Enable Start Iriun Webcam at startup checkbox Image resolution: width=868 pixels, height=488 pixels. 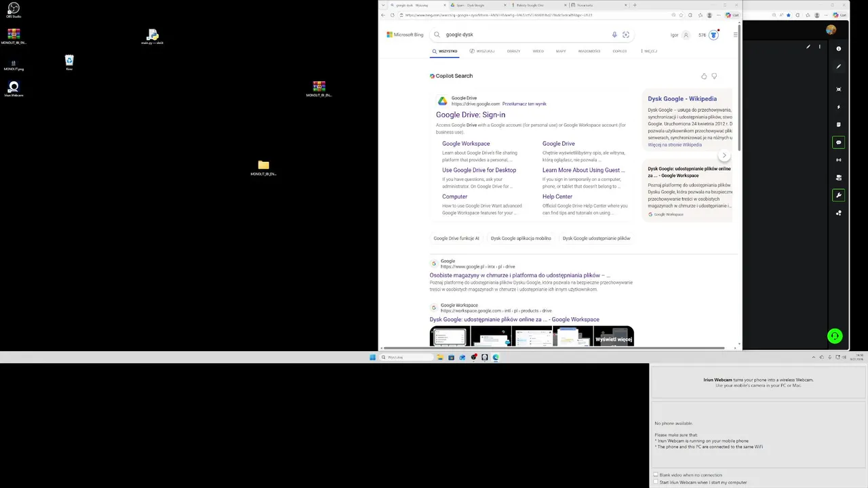(x=656, y=483)
